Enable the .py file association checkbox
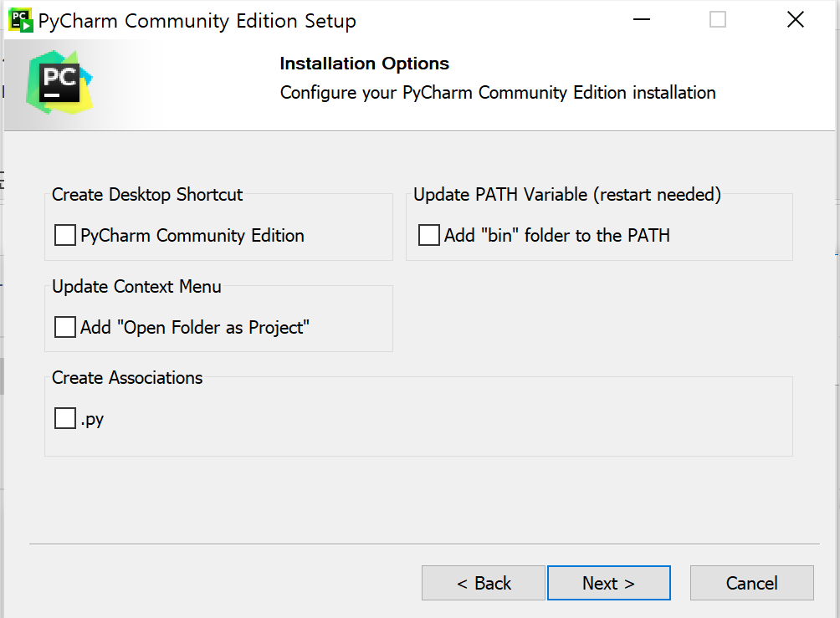 [x=65, y=418]
